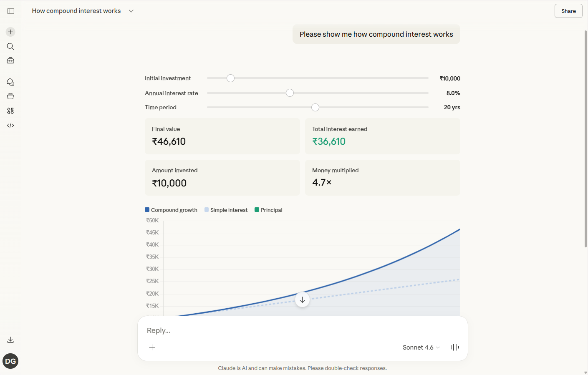Open the code brackets icon in sidebar
This screenshot has width=588, height=375.
[x=10, y=125]
